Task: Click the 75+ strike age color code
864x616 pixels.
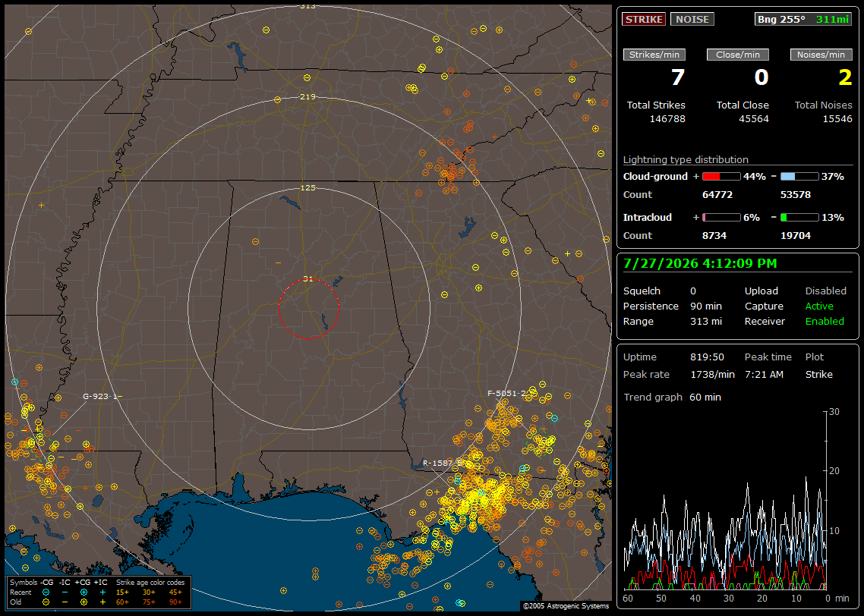Action: [149, 602]
